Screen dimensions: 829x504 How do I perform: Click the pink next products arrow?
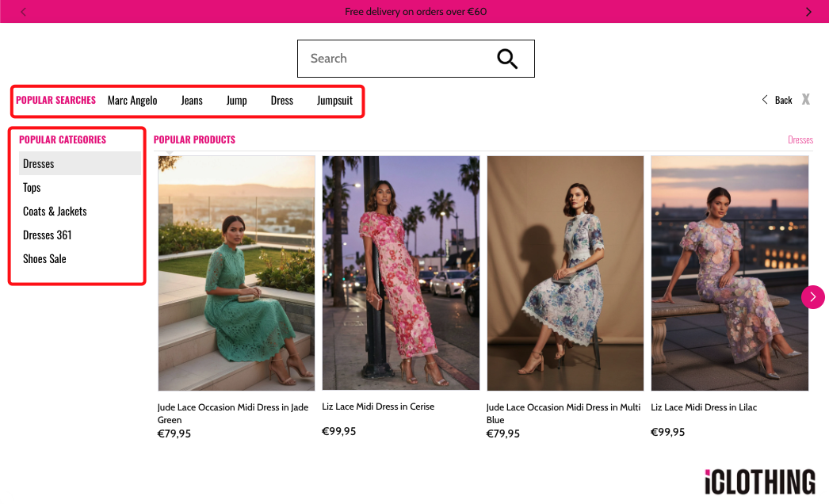pos(812,296)
